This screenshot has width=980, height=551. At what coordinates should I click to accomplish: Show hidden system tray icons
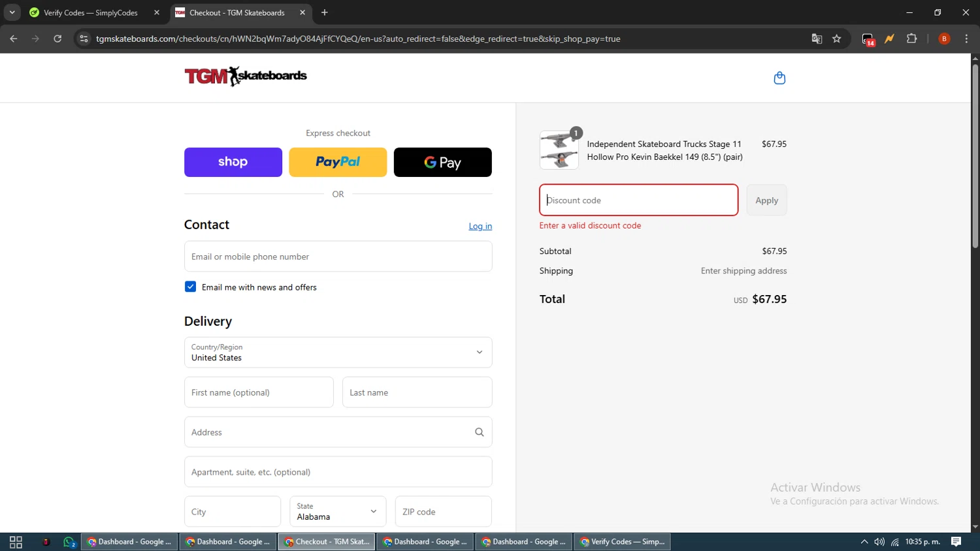coord(864,542)
